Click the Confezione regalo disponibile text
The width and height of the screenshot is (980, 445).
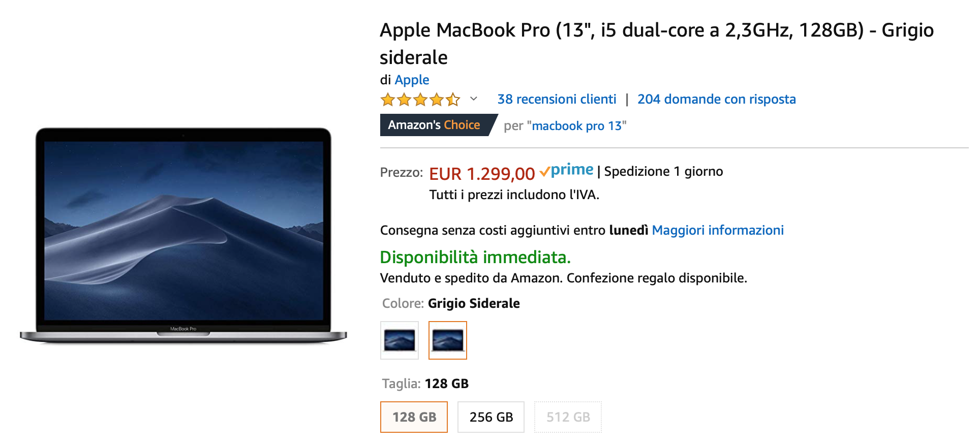[657, 278]
